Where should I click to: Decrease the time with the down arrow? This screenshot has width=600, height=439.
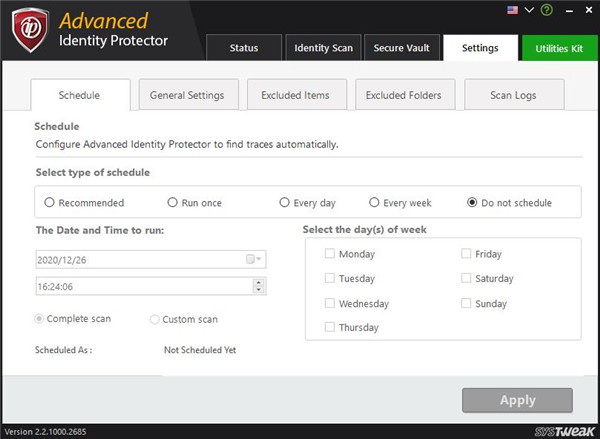[x=259, y=289]
